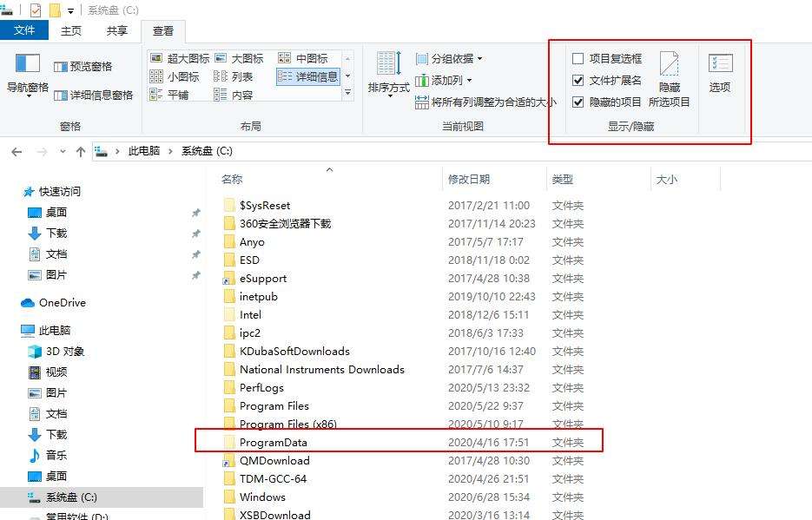The image size is (812, 520).
Task: Open the recent locations dropdown arrow
Action: pos(63,152)
